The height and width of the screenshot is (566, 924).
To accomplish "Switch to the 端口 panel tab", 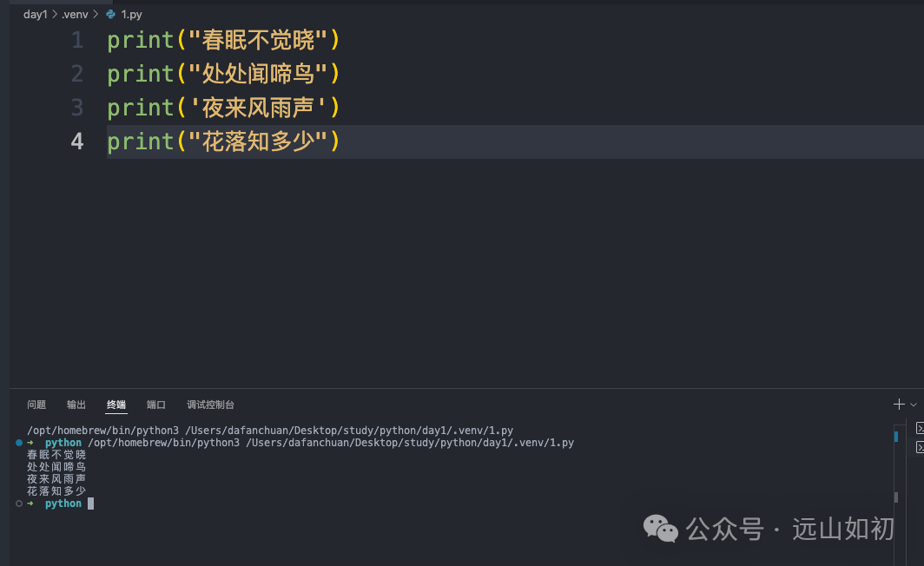I will coord(156,405).
